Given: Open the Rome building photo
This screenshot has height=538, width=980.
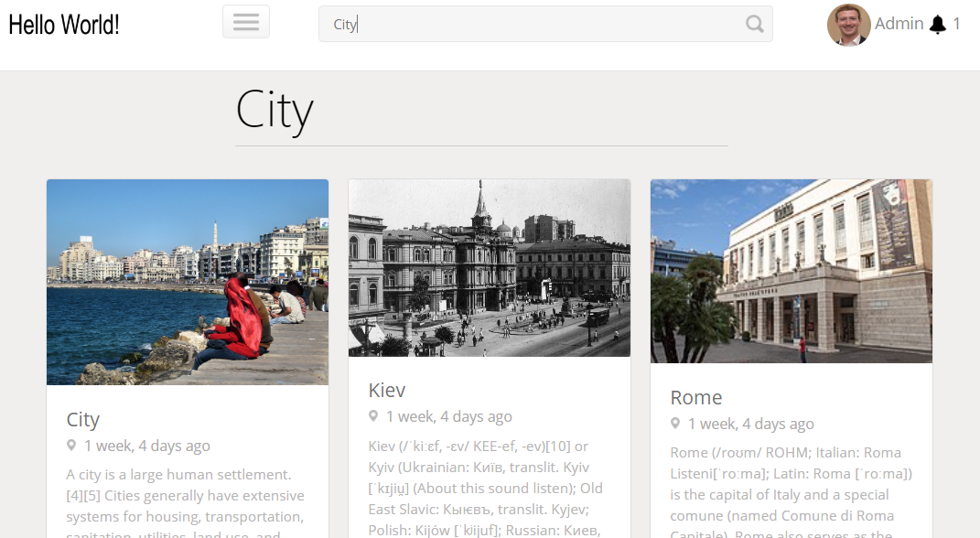Looking at the screenshot, I should tap(792, 271).
